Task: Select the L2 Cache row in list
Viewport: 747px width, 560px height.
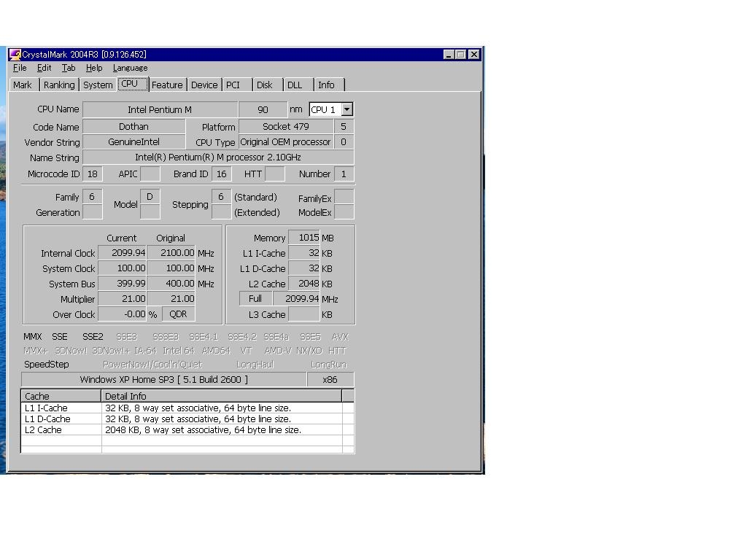Action: point(187,430)
